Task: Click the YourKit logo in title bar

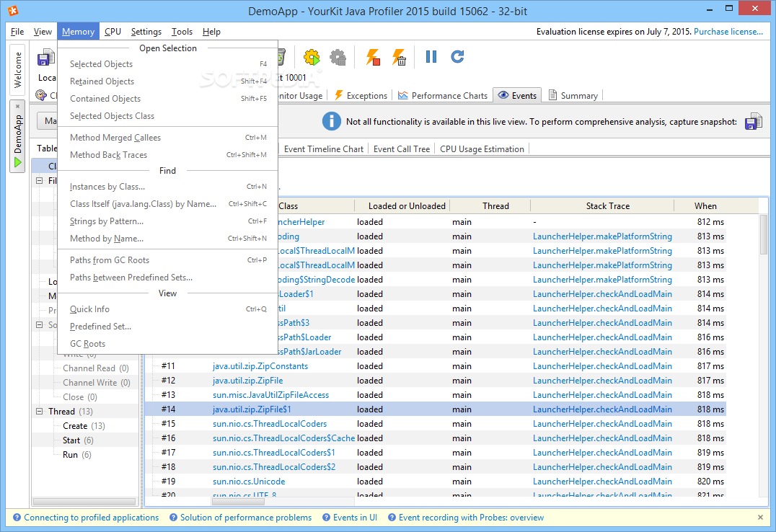Action: pos(13,10)
